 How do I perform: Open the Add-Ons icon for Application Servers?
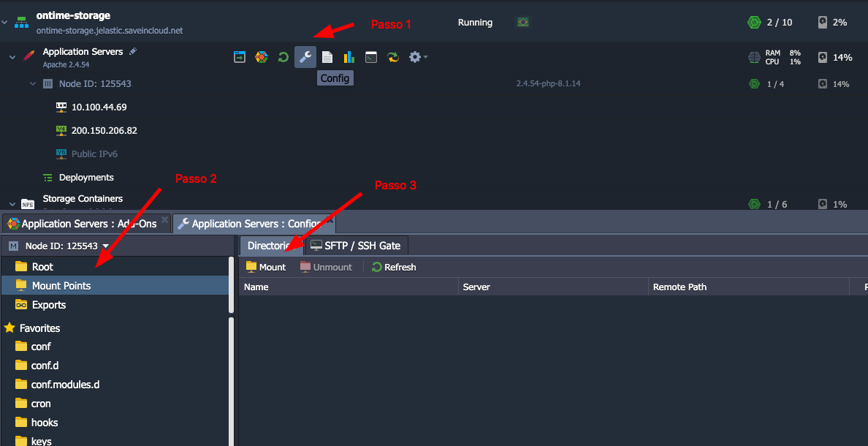261,57
